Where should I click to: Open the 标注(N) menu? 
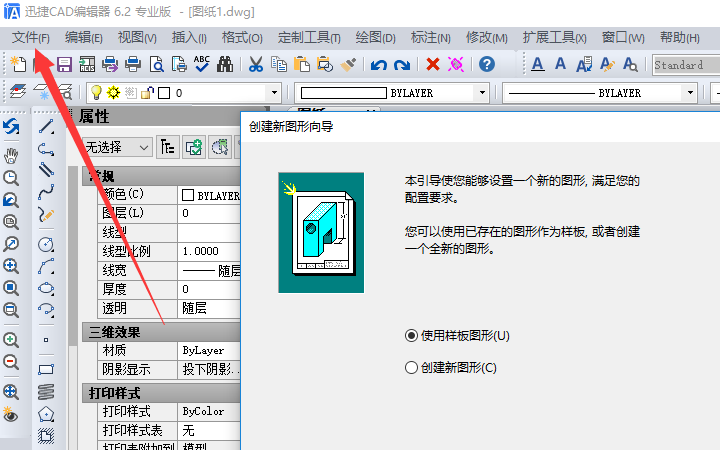pos(430,38)
